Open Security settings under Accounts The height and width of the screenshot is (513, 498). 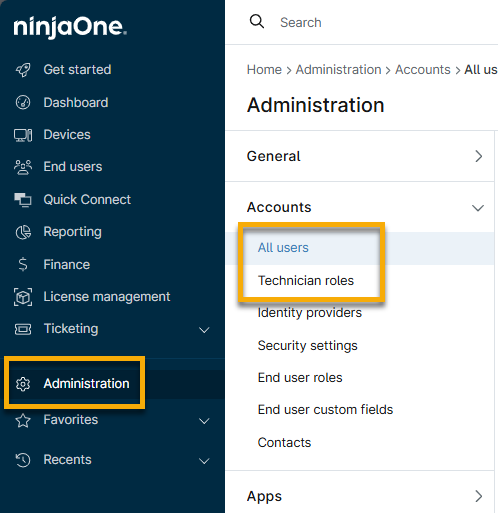(307, 346)
